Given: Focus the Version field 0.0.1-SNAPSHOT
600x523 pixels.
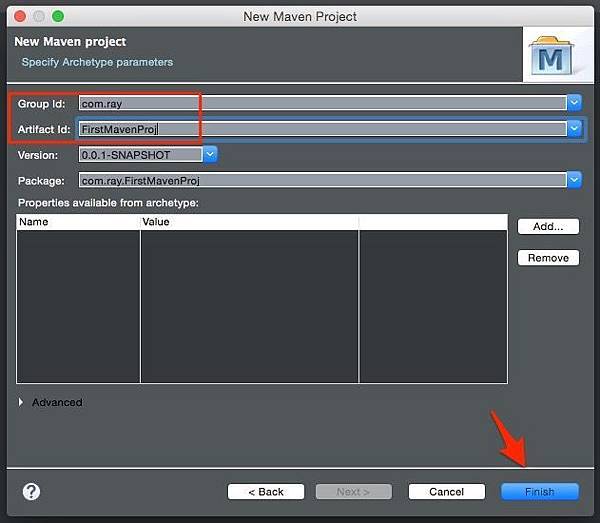Looking at the screenshot, I should coord(140,155).
